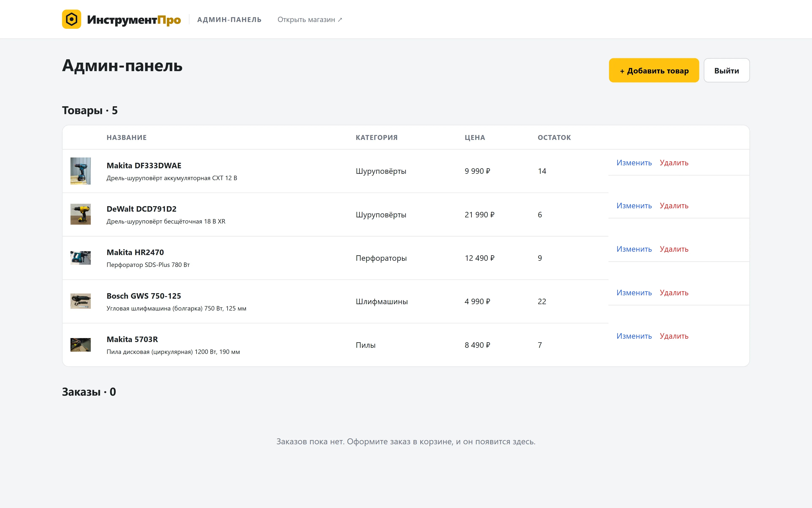Image resolution: width=812 pixels, height=508 pixels.
Task: Click Удалить for Makita DF333DWAE
Action: pyautogui.click(x=674, y=163)
